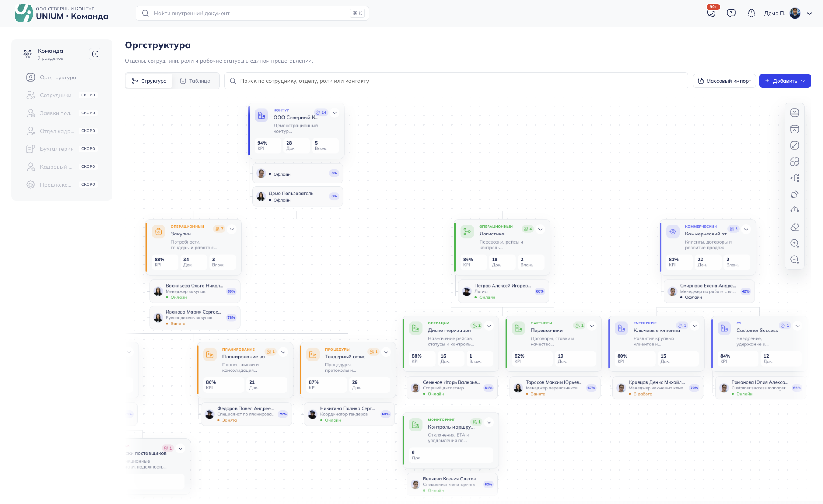Click the collapse-all nodes toolbar icon
This screenshot has width=823, height=504.
[x=795, y=129]
